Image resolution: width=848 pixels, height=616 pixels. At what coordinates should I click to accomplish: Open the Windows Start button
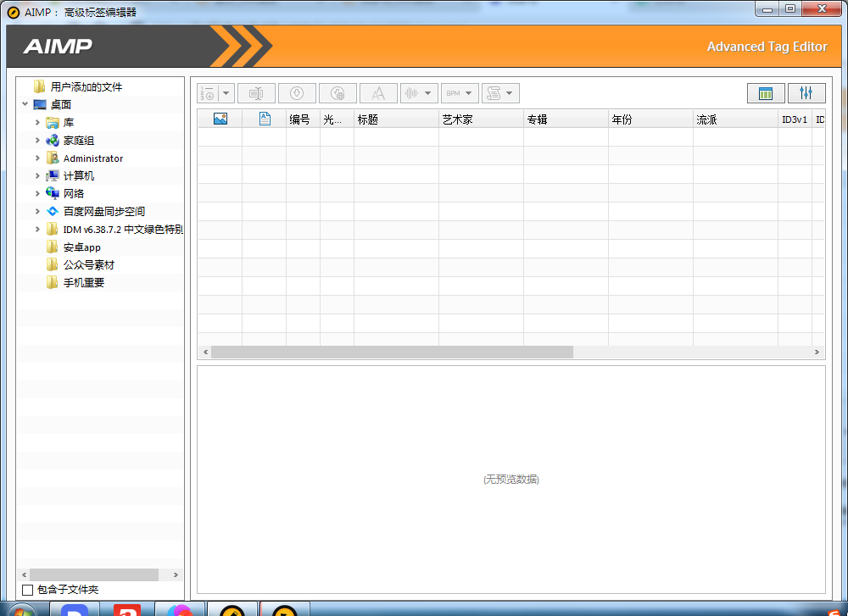click(22, 609)
